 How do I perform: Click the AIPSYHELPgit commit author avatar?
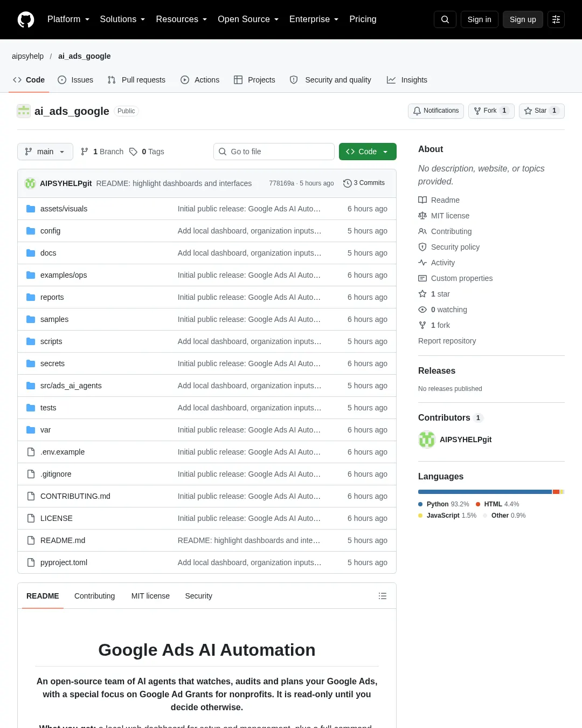click(30, 183)
